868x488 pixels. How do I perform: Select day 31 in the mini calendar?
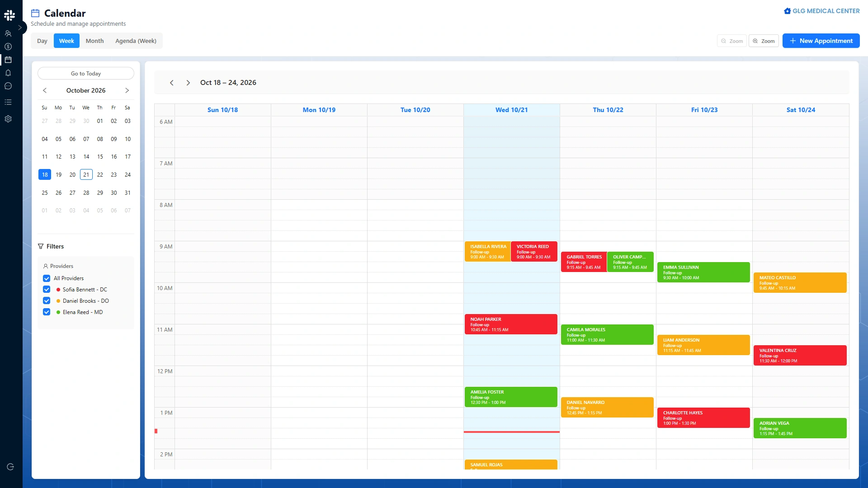[127, 192]
